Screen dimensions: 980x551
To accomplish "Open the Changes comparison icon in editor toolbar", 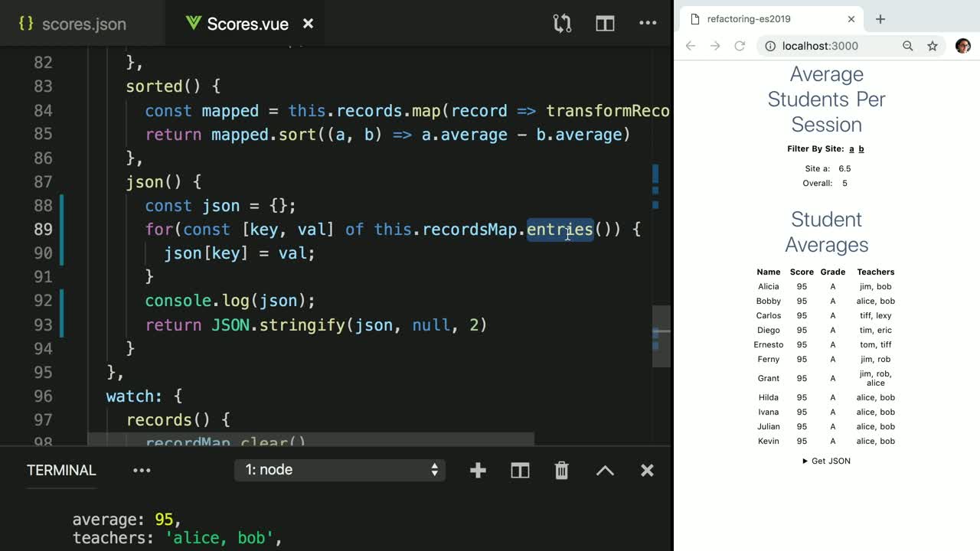I will (561, 24).
